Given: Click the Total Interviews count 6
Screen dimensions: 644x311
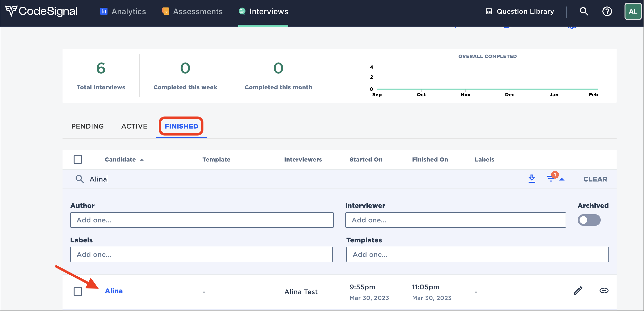Looking at the screenshot, I should tap(101, 68).
